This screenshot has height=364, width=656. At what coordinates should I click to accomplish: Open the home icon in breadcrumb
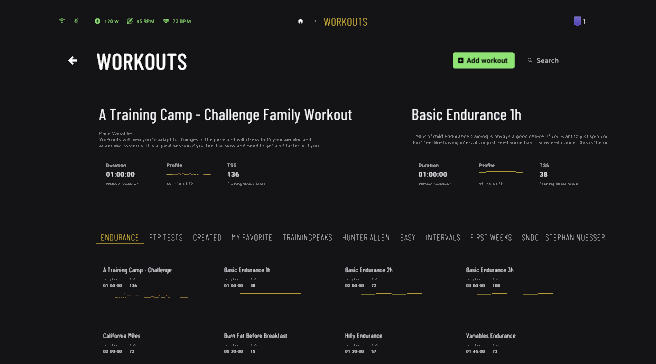click(300, 21)
